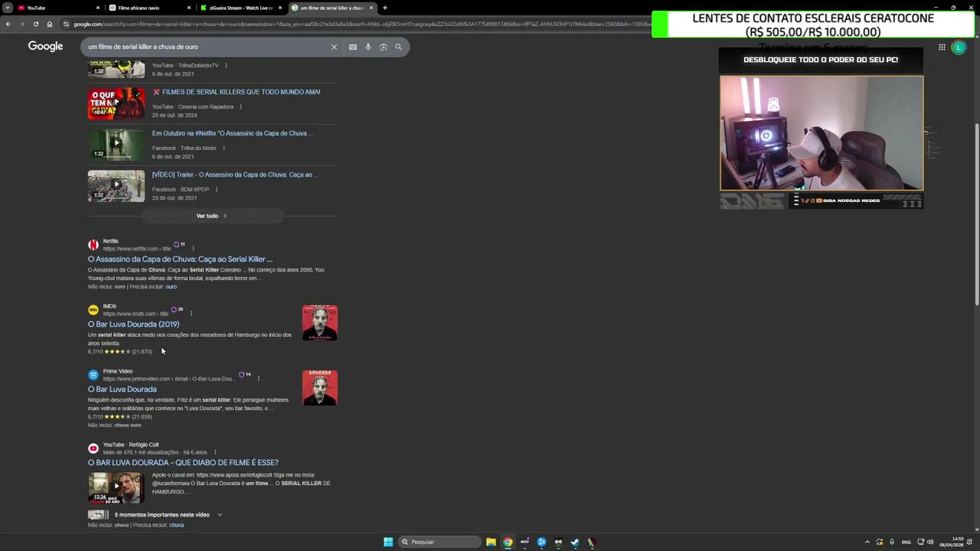The image size is (980, 551).
Task: Click 'chuva' after the last 'Precisa incluir'
Action: [x=177, y=525]
